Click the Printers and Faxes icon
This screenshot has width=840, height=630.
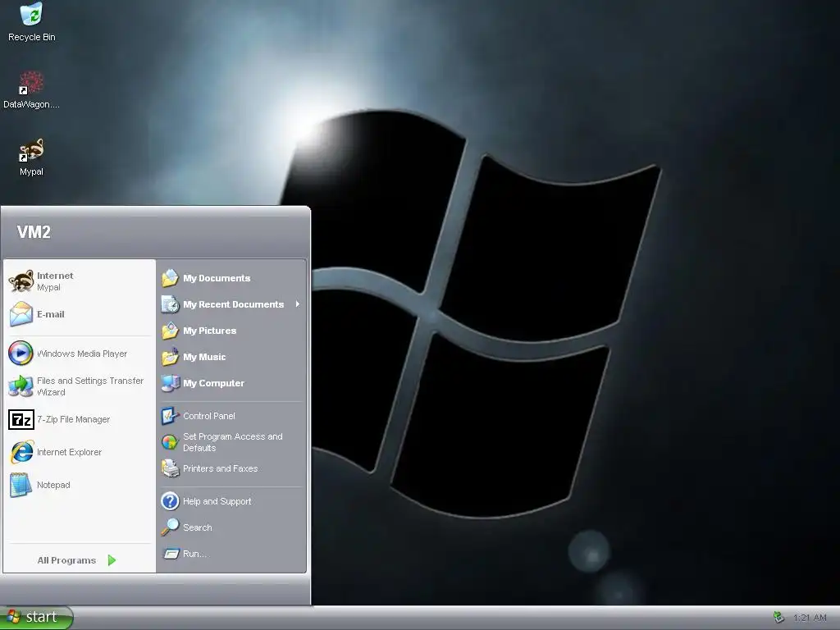point(171,468)
